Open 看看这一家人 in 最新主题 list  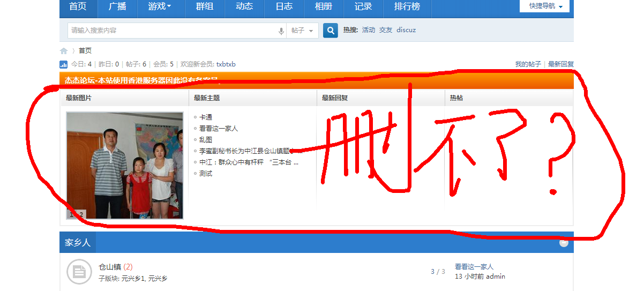click(219, 129)
